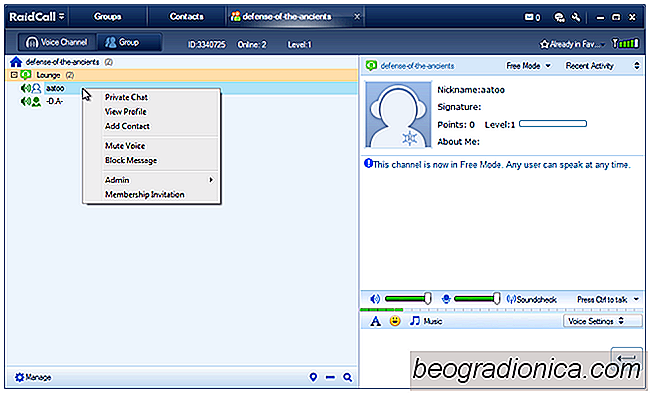Open the Press Ctrl to talk dropdown
This screenshot has width=650, height=393.
click(x=608, y=299)
